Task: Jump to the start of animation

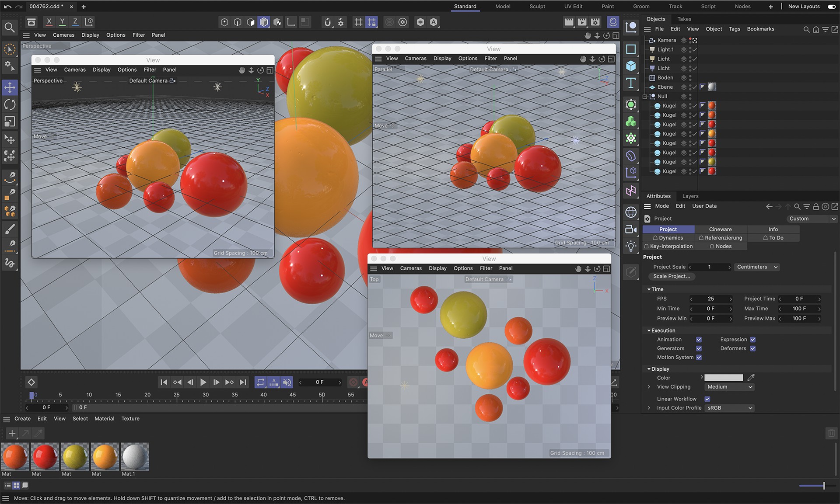Action: point(164,382)
